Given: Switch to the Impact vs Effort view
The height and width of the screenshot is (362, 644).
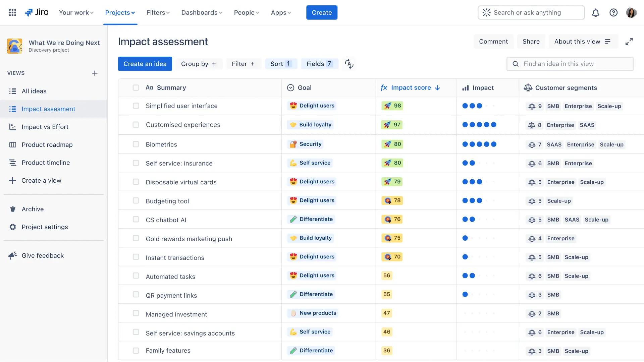Looking at the screenshot, I should tap(45, 127).
